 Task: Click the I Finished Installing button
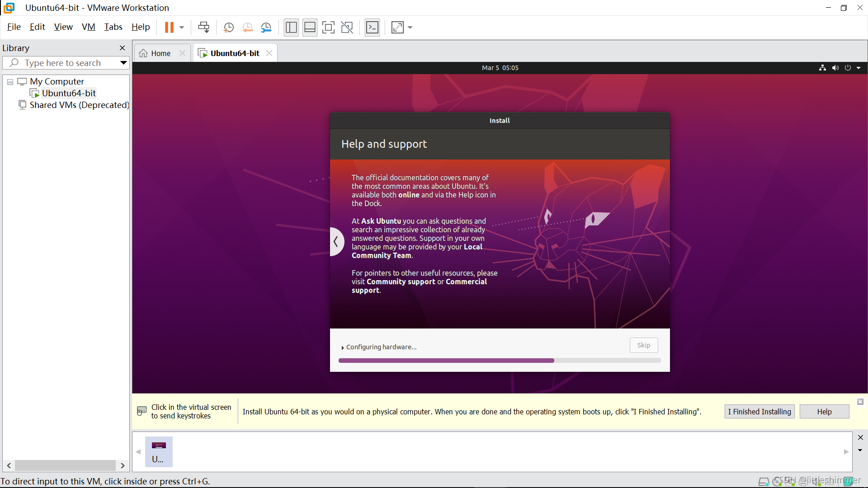(x=759, y=412)
